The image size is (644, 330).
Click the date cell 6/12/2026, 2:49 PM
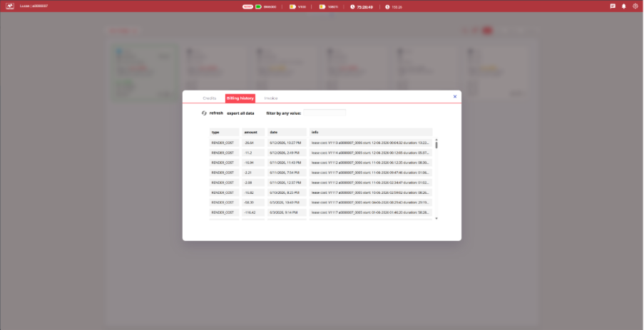click(x=287, y=153)
